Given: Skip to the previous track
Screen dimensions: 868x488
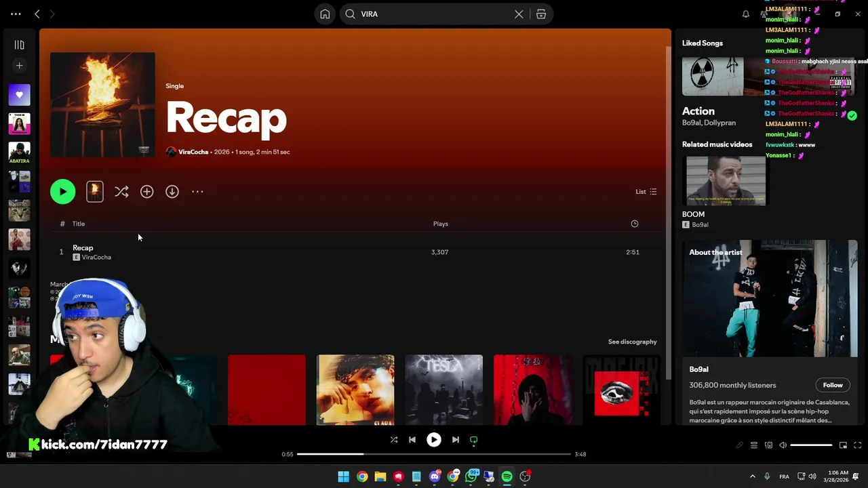Looking at the screenshot, I should click(x=412, y=440).
